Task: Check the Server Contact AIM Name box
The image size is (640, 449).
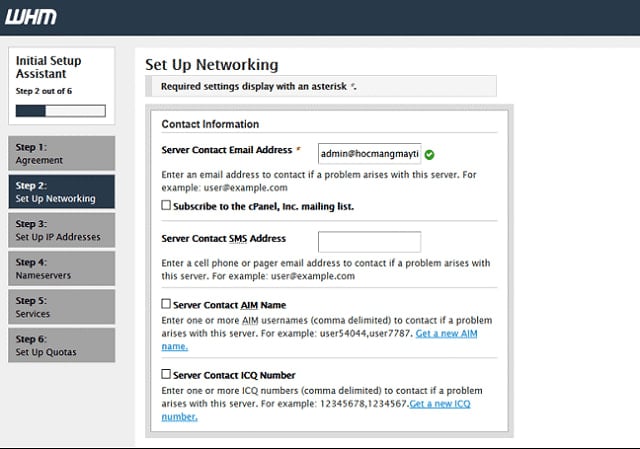Action: tap(166, 303)
